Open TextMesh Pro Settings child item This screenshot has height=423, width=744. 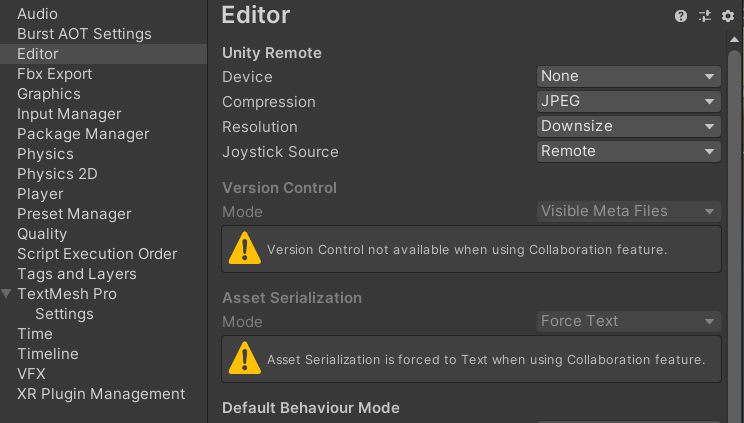(64, 314)
